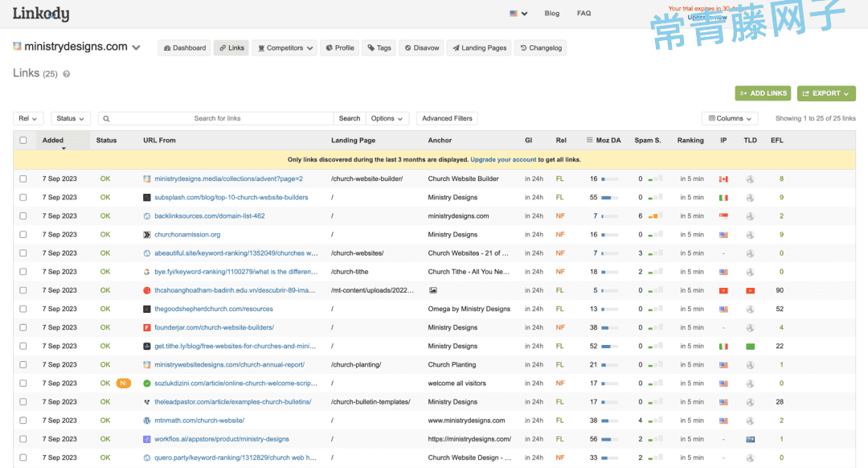Click the ADD LINKS button

[x=763, y=93]
